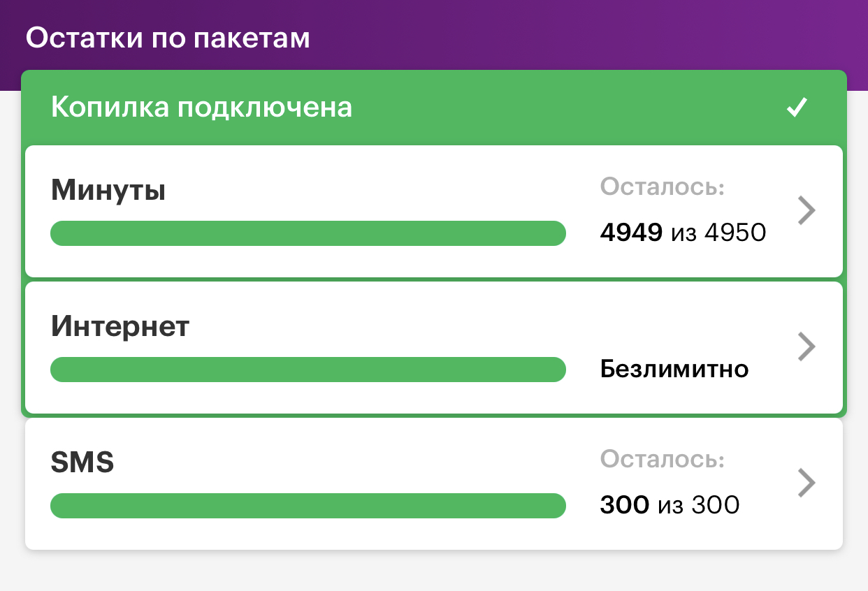Select the Минуты heading
Viewport: 868px width, 591px height.
[108, 190]
